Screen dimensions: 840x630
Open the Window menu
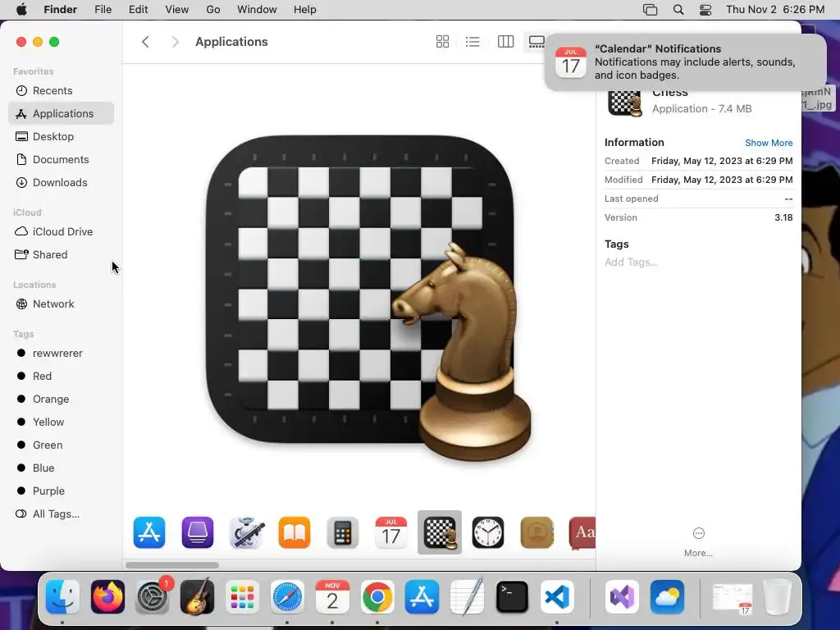click(257, 10)
